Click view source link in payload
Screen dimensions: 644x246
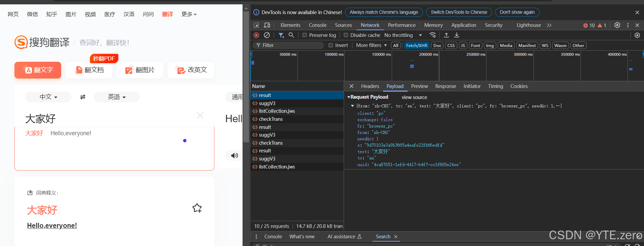(x=414, y=97)
